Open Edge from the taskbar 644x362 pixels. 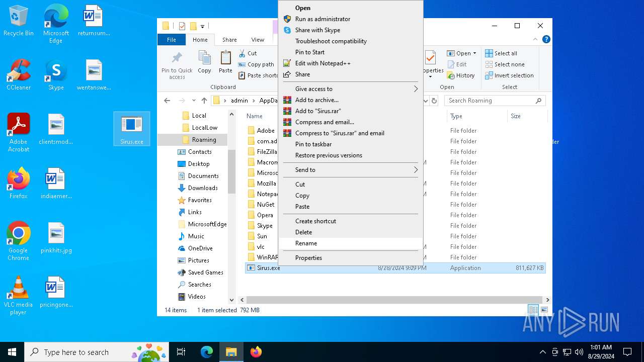pyautogui.click(x=207, y=352)
